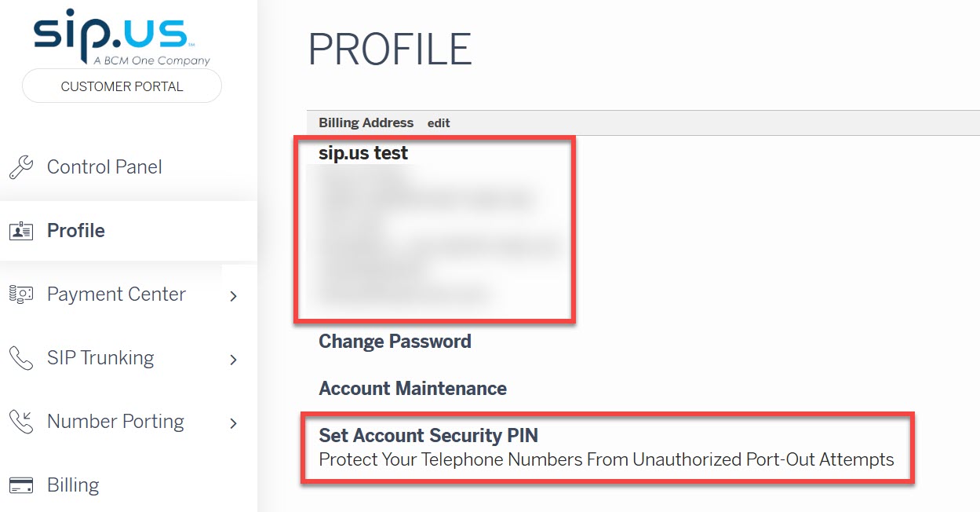The image size is (980, 512).
Task: Click the Number Porting phone icon
Action: [20, 422]
